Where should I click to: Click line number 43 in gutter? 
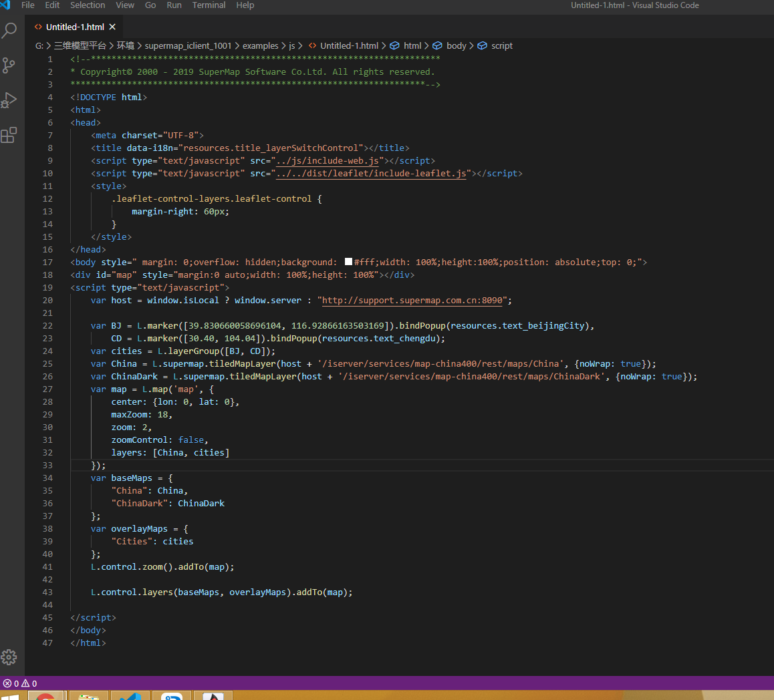pos(47,592)
